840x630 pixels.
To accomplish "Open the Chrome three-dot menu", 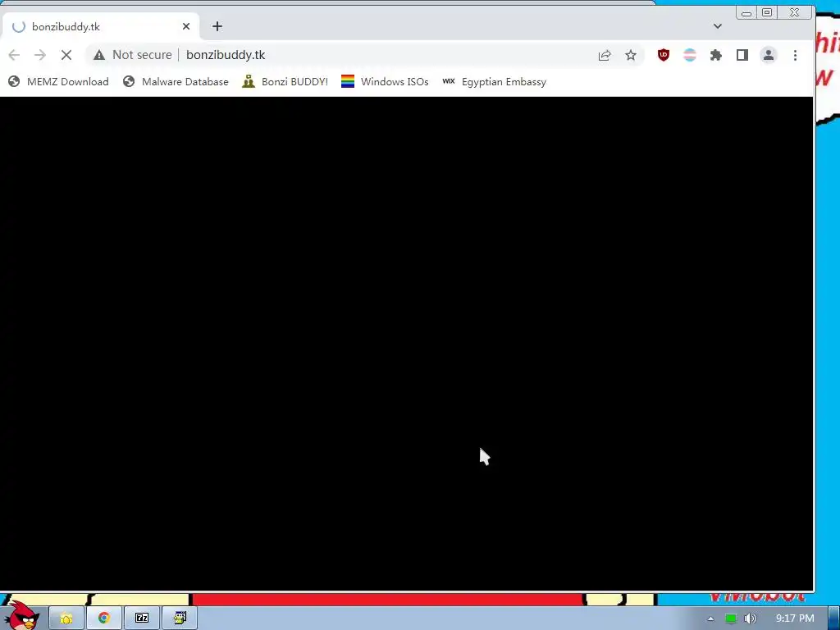I will click(x=795, y=55).
